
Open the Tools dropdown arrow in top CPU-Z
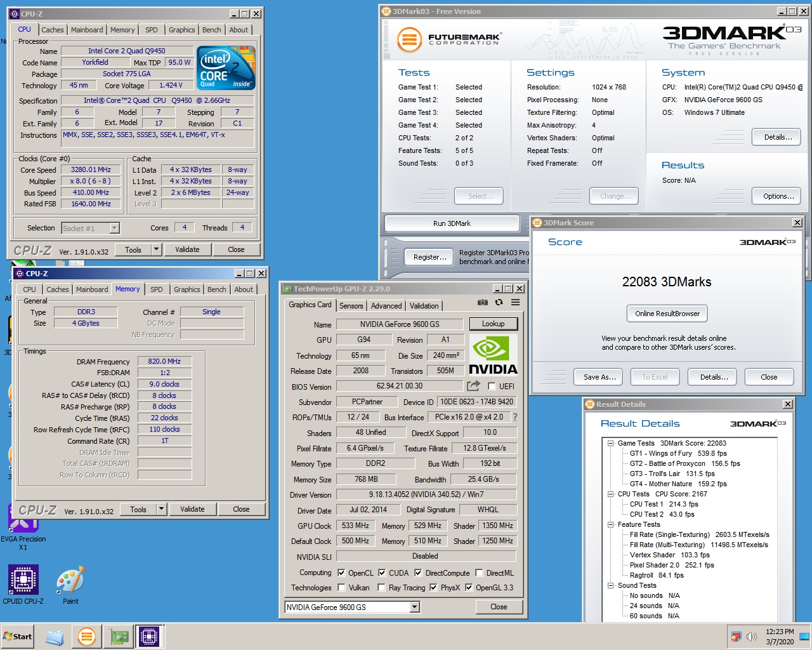tap(157, 249)
